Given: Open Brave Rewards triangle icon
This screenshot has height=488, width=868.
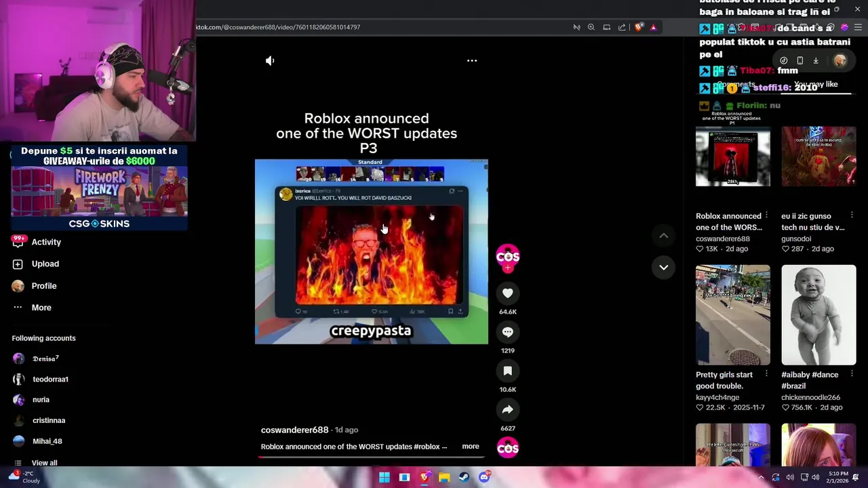Looking at the screenshot, I should tap(653, 27).
